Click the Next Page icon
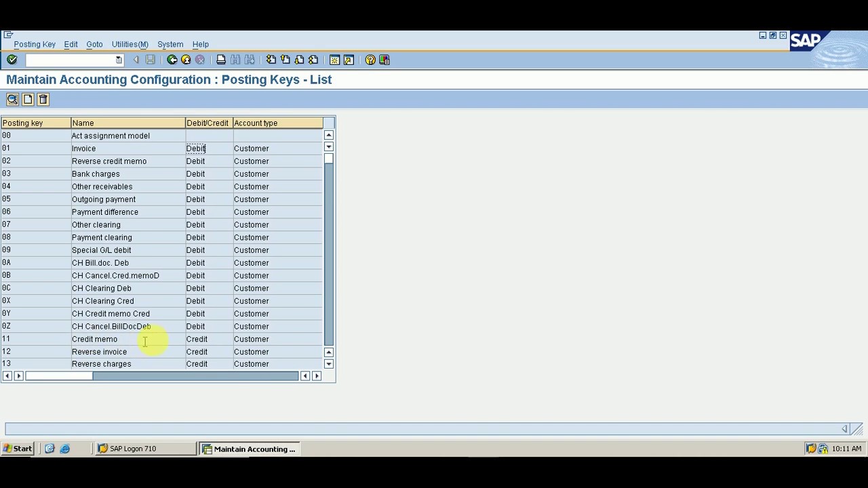868x488 pixels. pyautogui.click(x=299, y=60)
